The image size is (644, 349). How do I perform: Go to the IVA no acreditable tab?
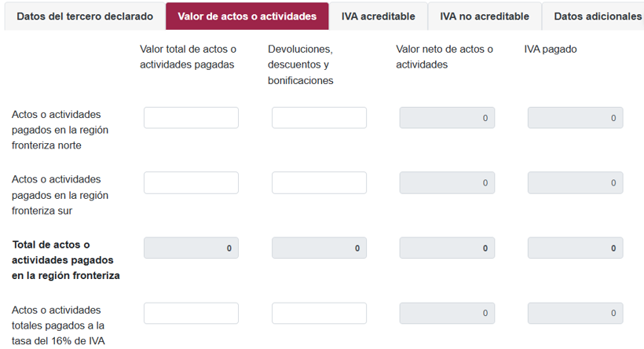point(484,17)
